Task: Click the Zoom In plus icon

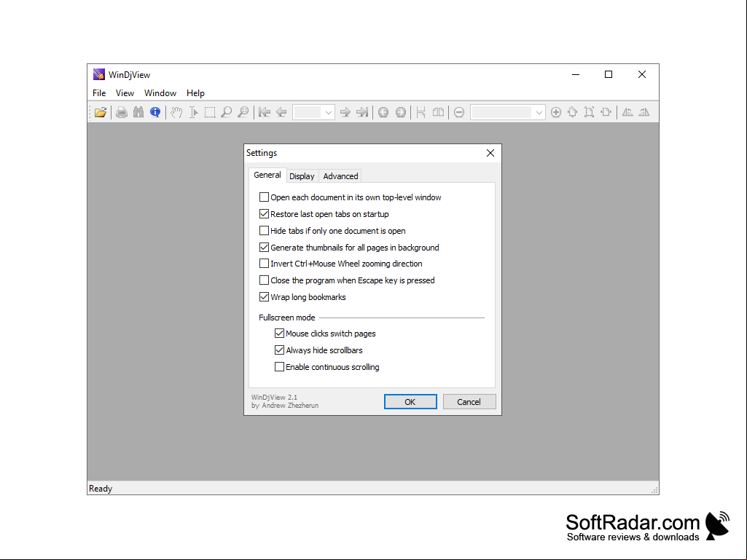Action: click(x=556, y=112)
